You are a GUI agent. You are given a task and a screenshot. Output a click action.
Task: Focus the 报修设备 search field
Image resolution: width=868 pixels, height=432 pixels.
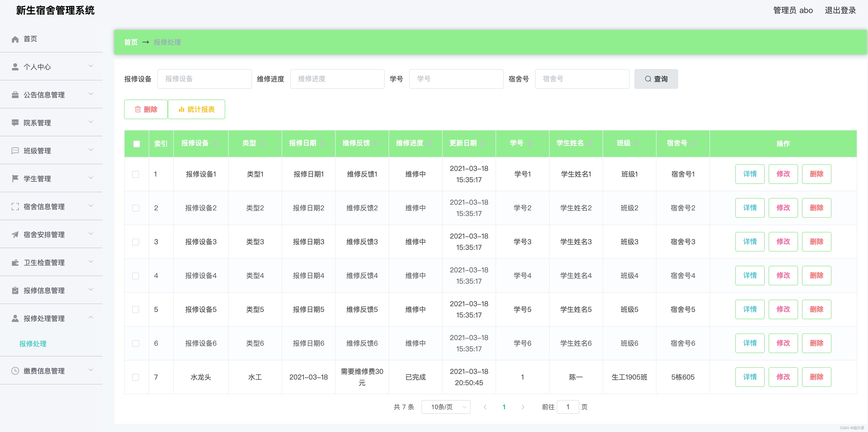tap(205, 79)
